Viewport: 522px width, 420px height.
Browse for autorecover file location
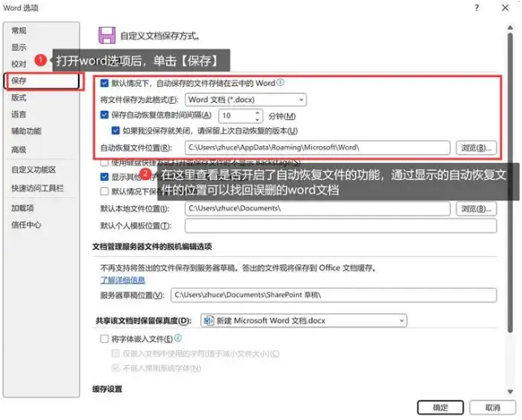coord(476,148)
